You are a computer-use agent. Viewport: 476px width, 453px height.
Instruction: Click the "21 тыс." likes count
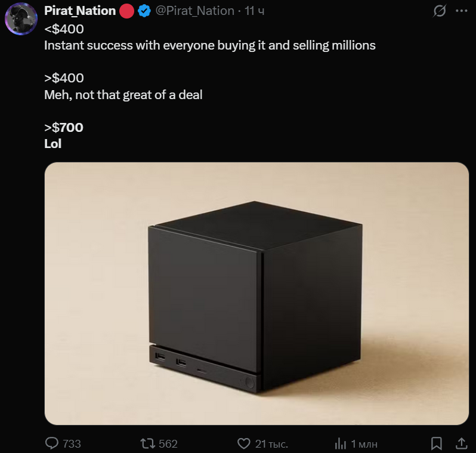pos(271,443)
